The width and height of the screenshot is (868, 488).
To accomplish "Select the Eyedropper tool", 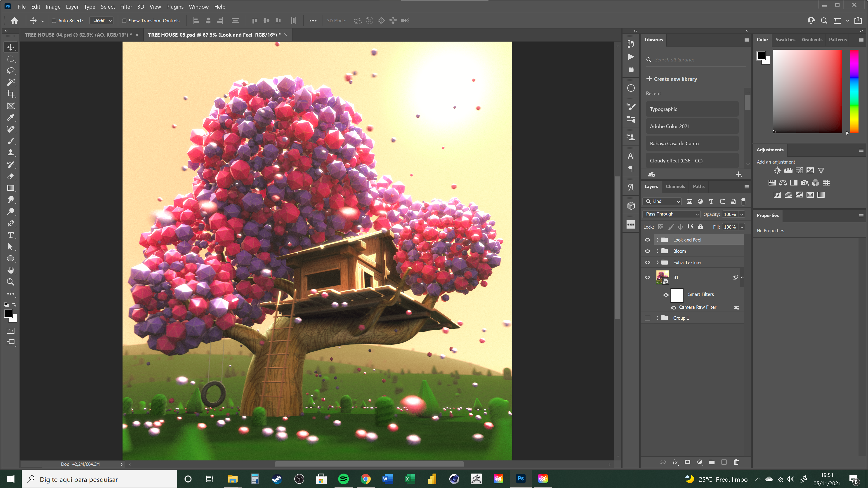I will pyautogui.click(x=11, y=117).
